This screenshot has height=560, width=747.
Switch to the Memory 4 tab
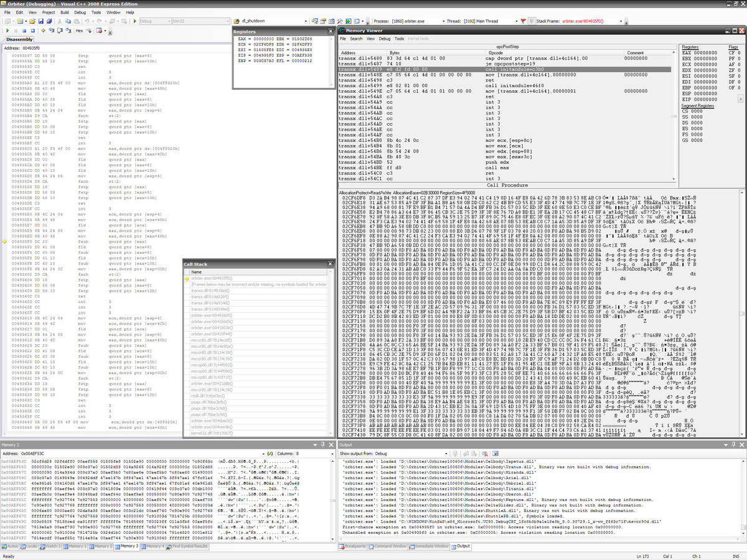click(x=154, y=546)
